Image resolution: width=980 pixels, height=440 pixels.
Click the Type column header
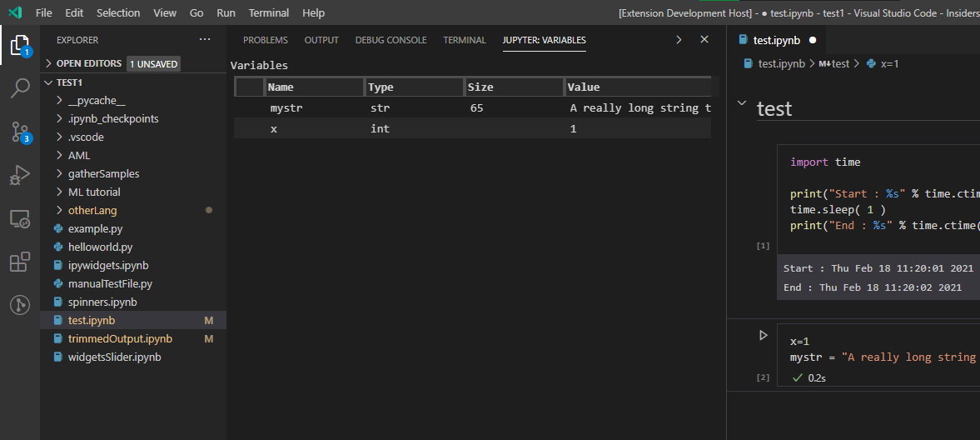click(415, 87)
